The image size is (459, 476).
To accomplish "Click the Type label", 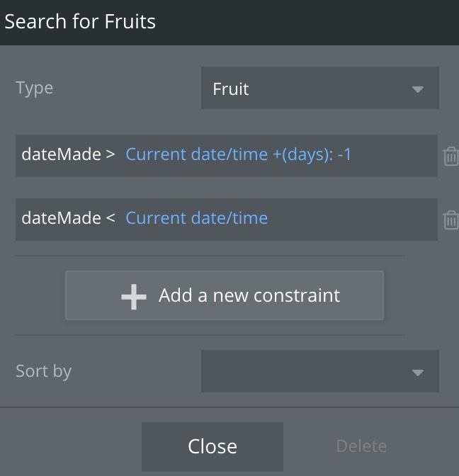I will [35, 89].
